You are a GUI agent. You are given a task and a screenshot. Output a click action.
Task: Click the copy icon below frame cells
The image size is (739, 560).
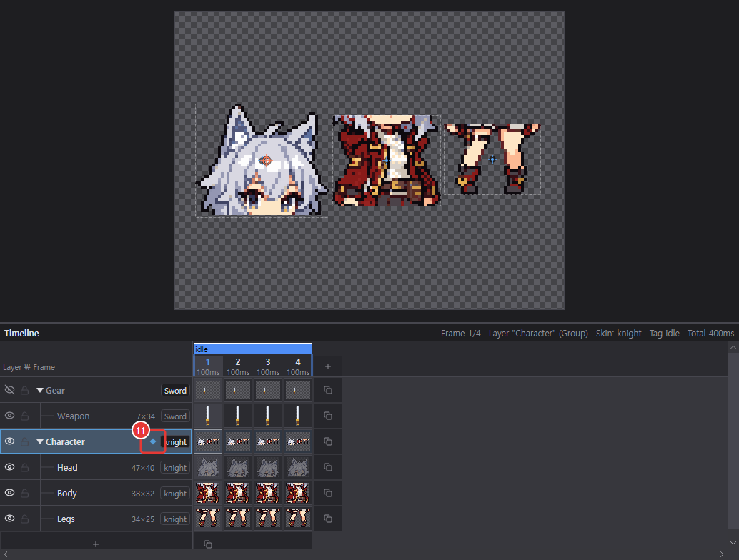click(208, 544)
